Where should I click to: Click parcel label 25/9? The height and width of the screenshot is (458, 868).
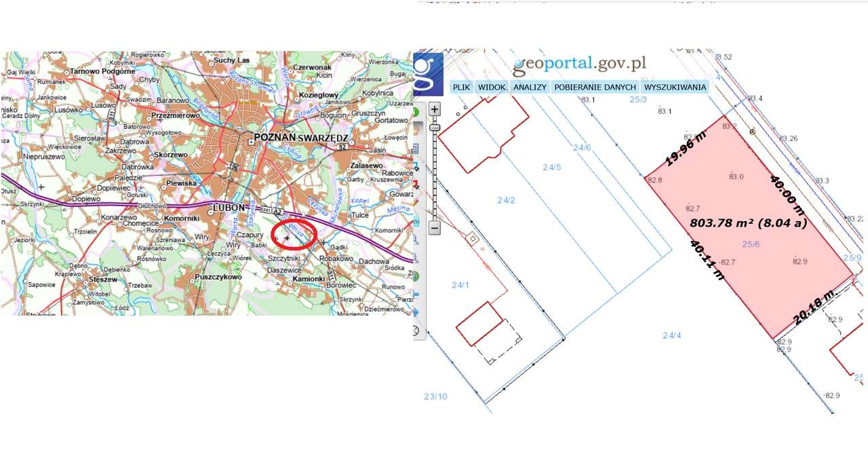[852, 257]
